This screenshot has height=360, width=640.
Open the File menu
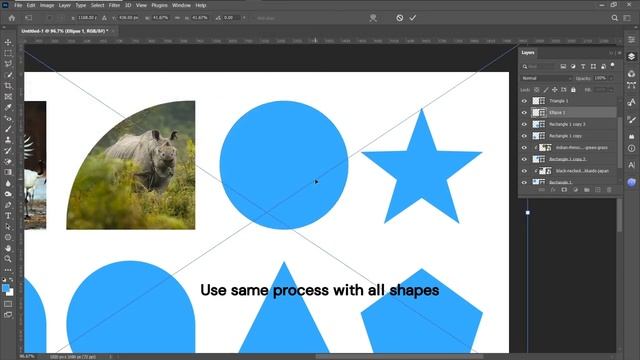(x=18, y=5)
